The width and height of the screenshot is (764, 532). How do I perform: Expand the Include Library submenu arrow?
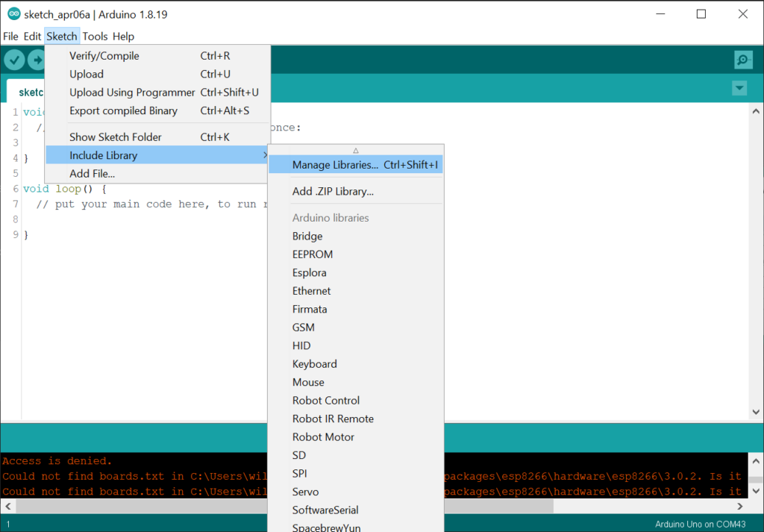265,155
